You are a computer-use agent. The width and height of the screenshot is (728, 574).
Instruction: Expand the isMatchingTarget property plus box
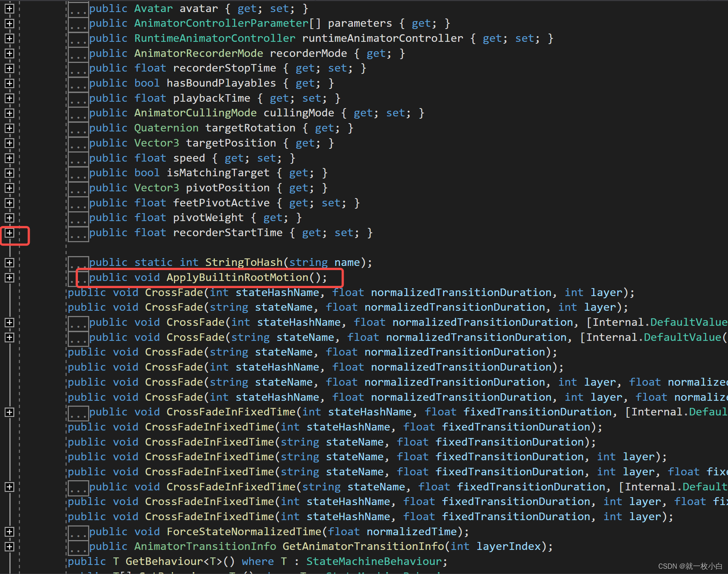click(9, 173)
